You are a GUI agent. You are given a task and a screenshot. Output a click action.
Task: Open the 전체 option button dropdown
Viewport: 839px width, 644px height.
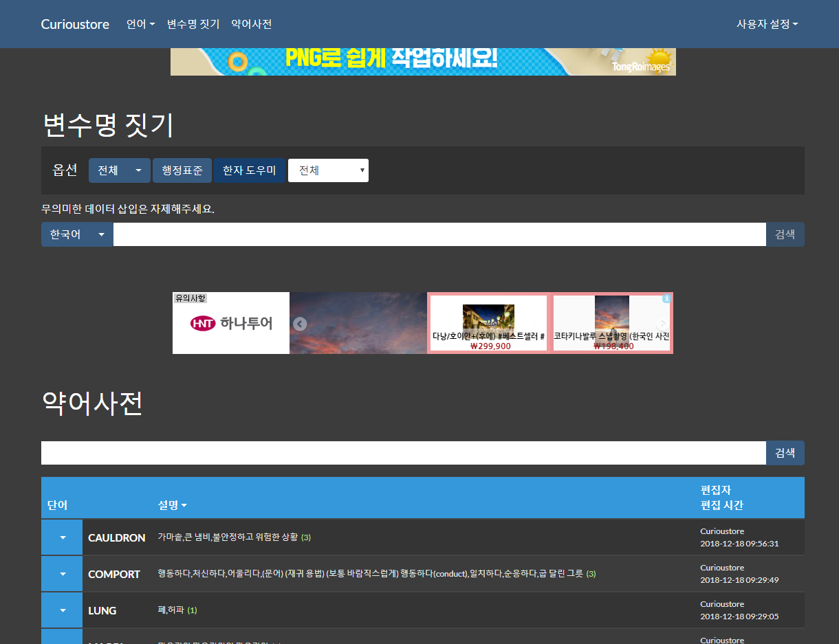[120, 170]
